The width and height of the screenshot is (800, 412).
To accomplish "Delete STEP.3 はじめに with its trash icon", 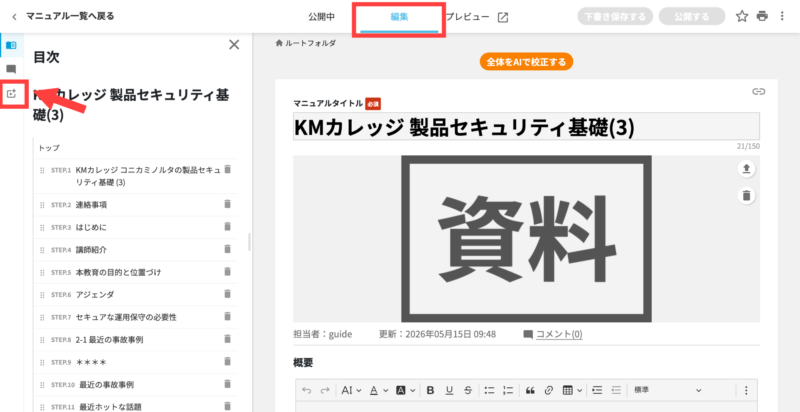I will click(x=228, y=227).
